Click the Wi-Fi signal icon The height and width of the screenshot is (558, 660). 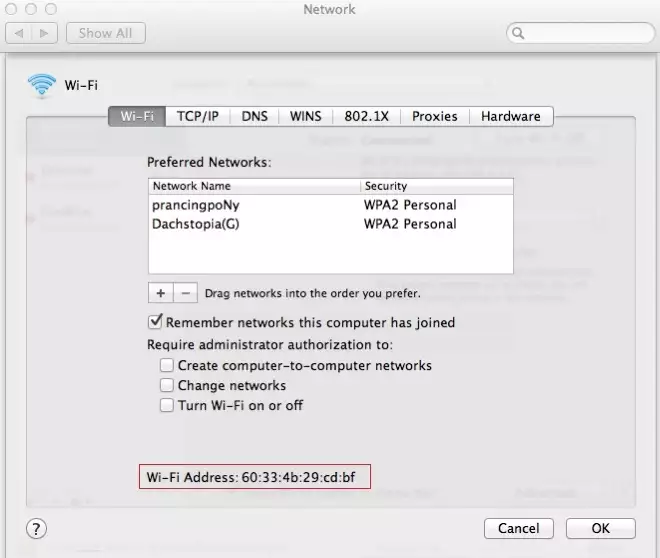[x=42, y=86]
